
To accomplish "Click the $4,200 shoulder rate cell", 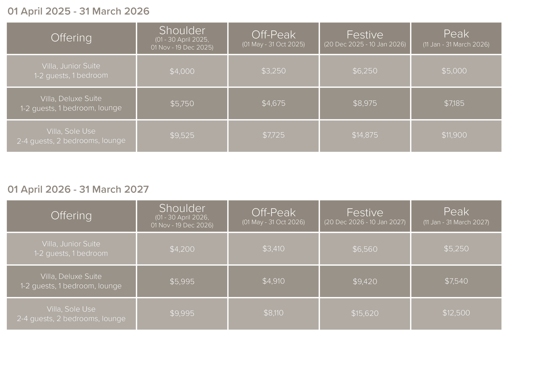I will [x=182, y=249].
